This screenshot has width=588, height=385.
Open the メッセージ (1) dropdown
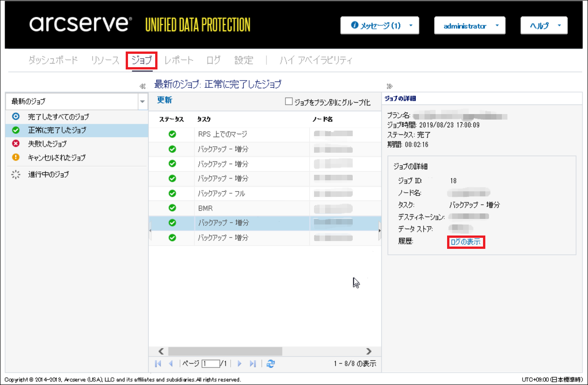[x=380, y=26]
